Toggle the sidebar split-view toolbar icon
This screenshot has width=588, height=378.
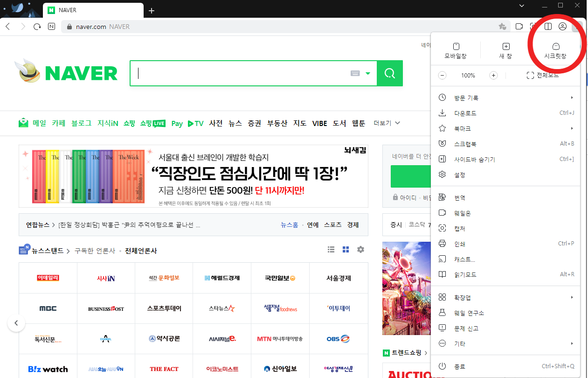click(x=548, y=27)
